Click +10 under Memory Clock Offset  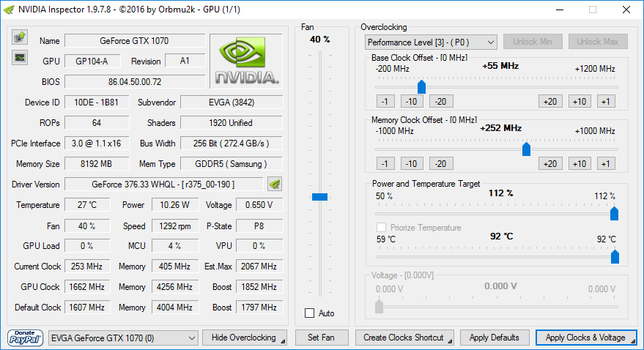[x=580, y=164]
